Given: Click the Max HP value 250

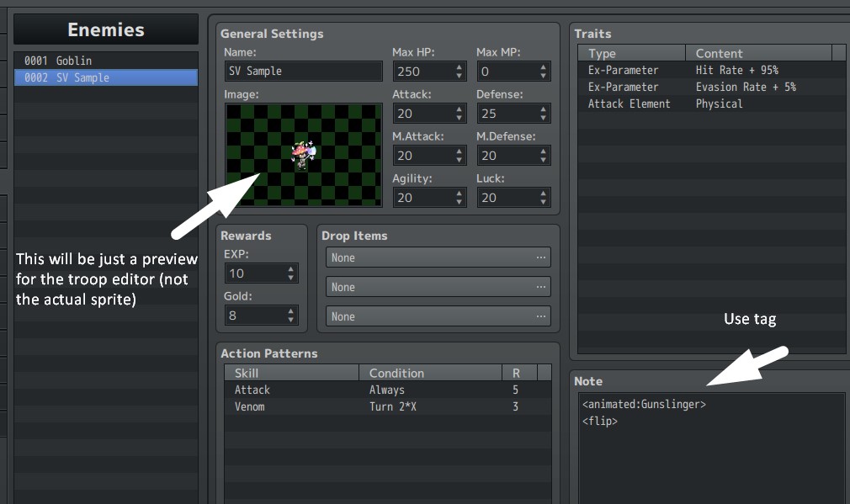Looking at the screenshot, I should point(422,71).
